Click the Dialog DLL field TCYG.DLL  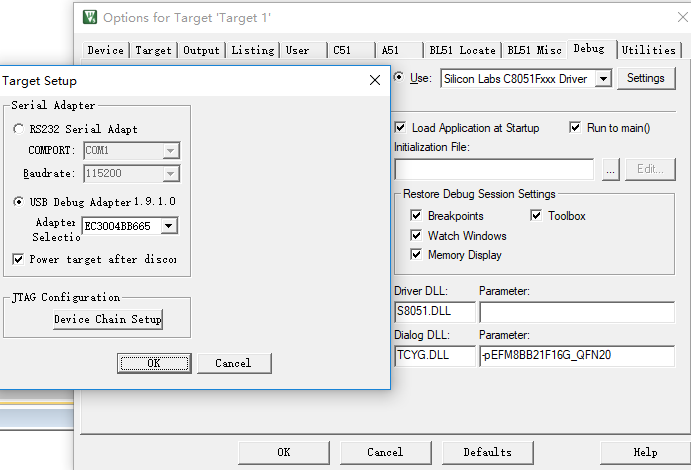[435, 355]
